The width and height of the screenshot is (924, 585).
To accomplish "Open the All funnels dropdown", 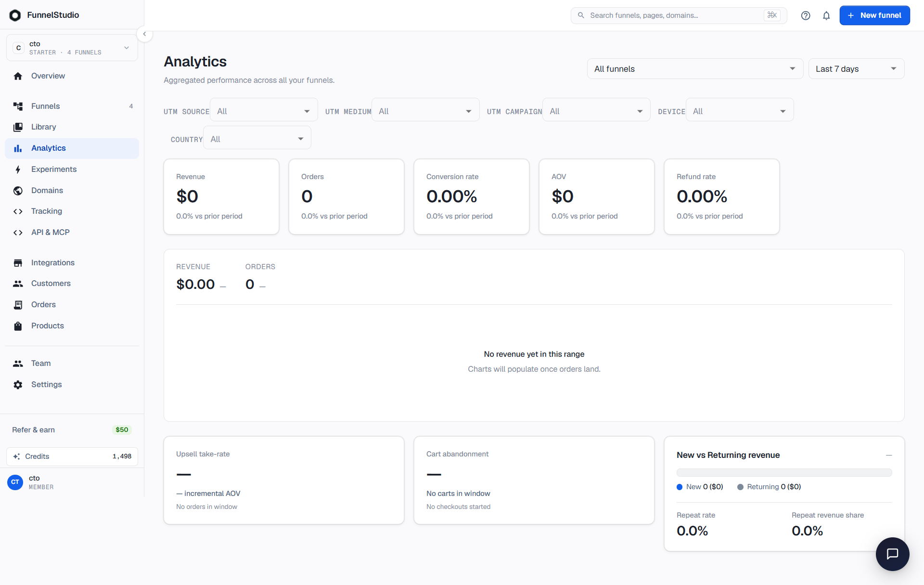I will click(x=695, y=69).
